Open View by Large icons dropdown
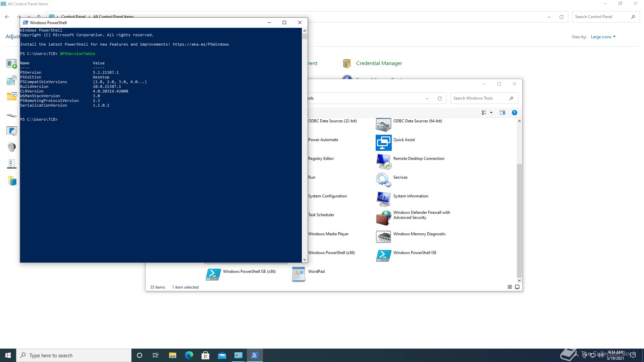Image resolution: width=644 pixels, height=362 pixels. pyautogui.click(x=603, y=37)
